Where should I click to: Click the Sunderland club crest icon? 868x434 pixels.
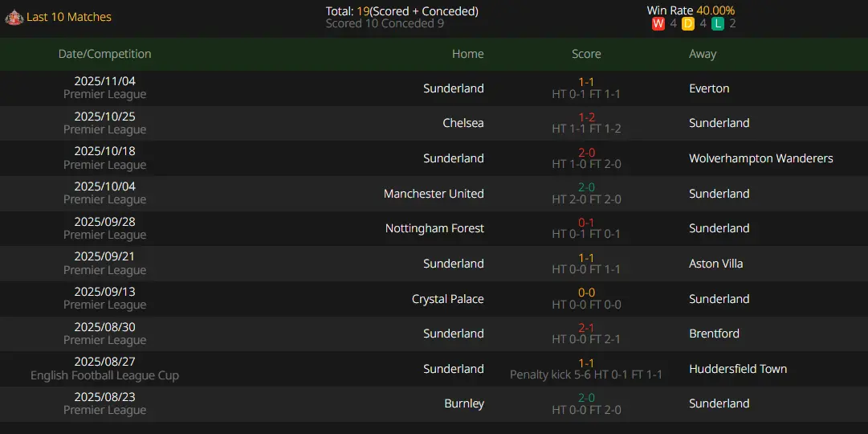(x=14, y=17)
